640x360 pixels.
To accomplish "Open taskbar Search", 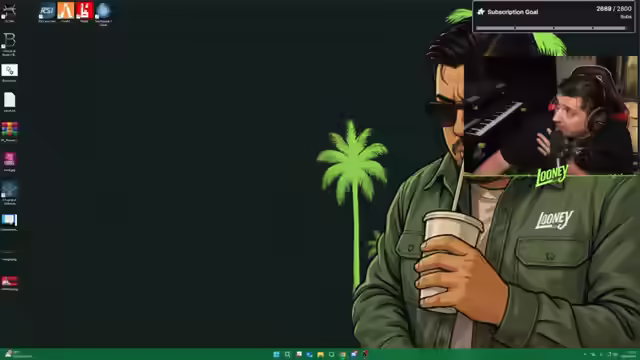I will [287, 354].
